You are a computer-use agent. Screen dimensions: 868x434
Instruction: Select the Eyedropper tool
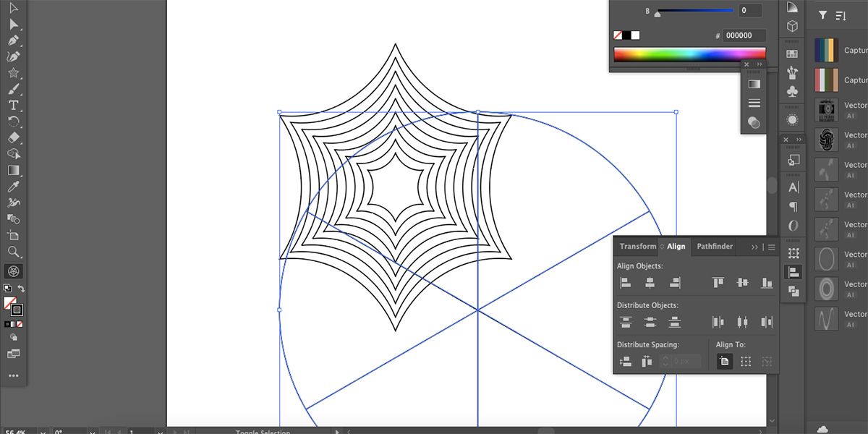pyautogui.click(x=13, y=186)
